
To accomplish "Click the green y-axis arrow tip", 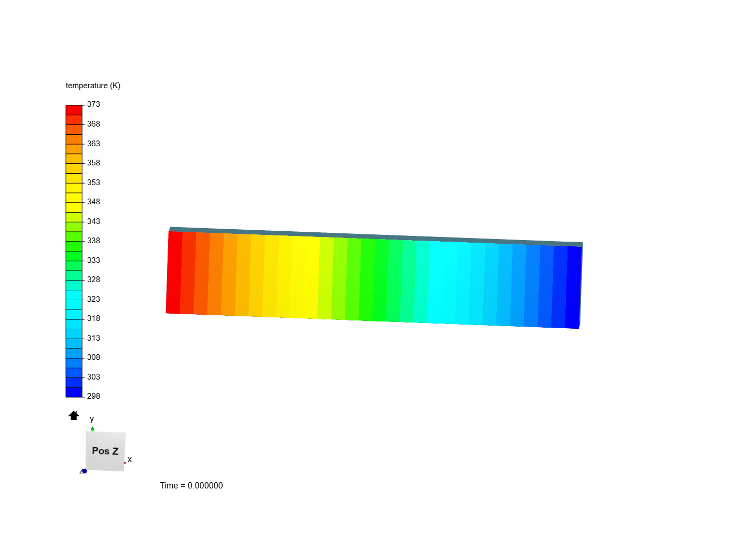I will (92, 429).
